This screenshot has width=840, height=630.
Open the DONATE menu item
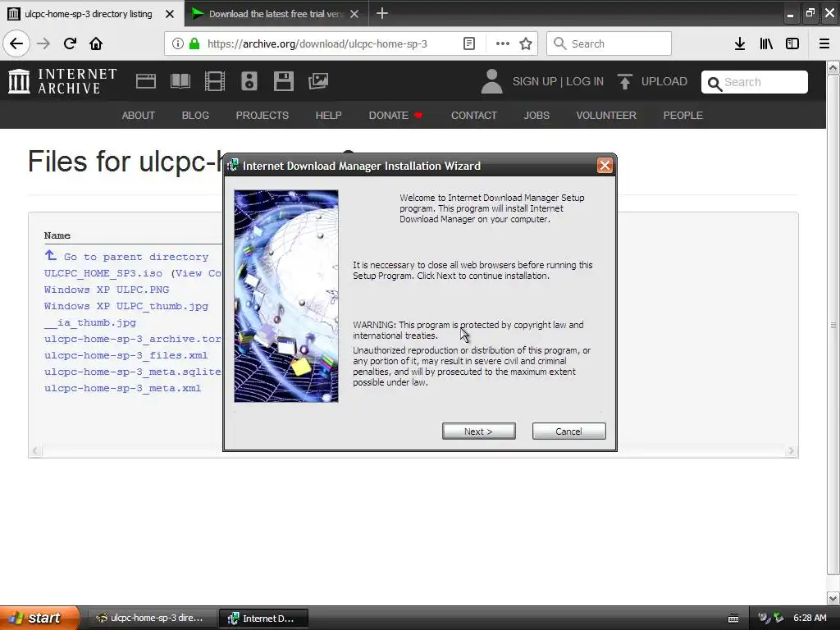[x=395, y=115]
